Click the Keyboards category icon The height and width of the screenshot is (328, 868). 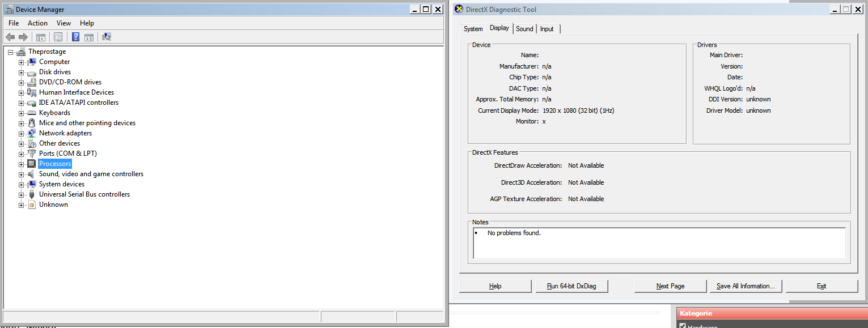32,113
